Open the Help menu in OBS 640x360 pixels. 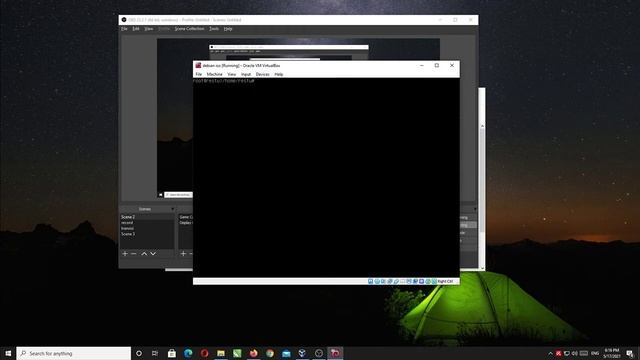pos(228,29)
